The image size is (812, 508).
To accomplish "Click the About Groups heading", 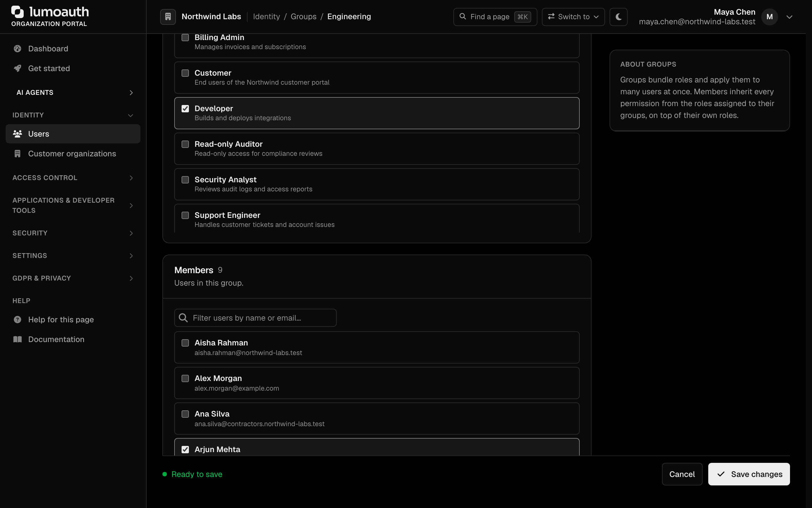I will pos(648,64).
